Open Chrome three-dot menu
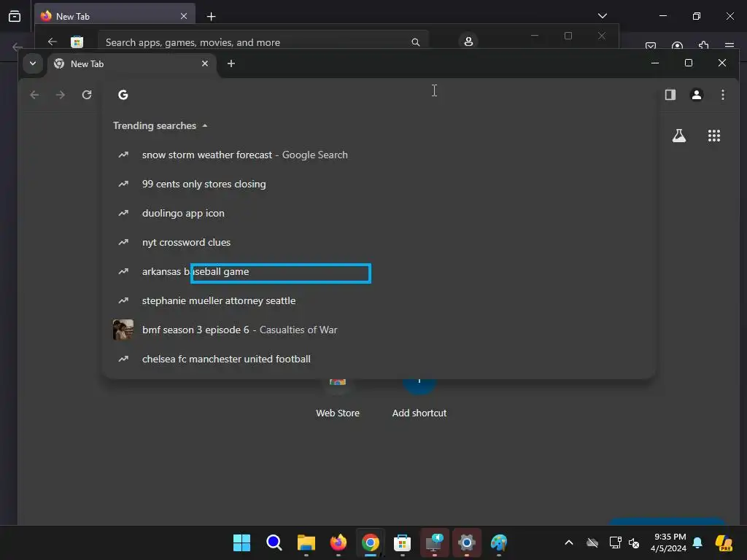This screenshot has width=747, height=560. tap(723, 95)
